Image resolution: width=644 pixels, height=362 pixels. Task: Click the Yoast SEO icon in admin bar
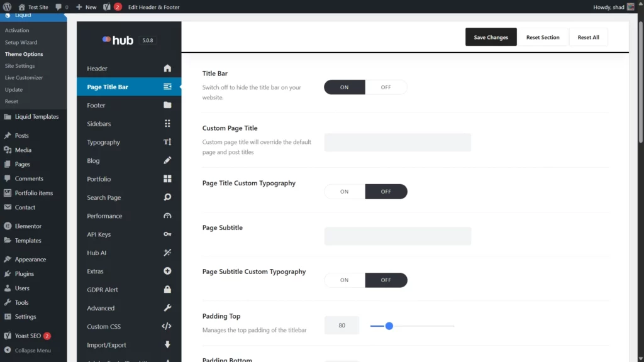(x=108, y=7)
